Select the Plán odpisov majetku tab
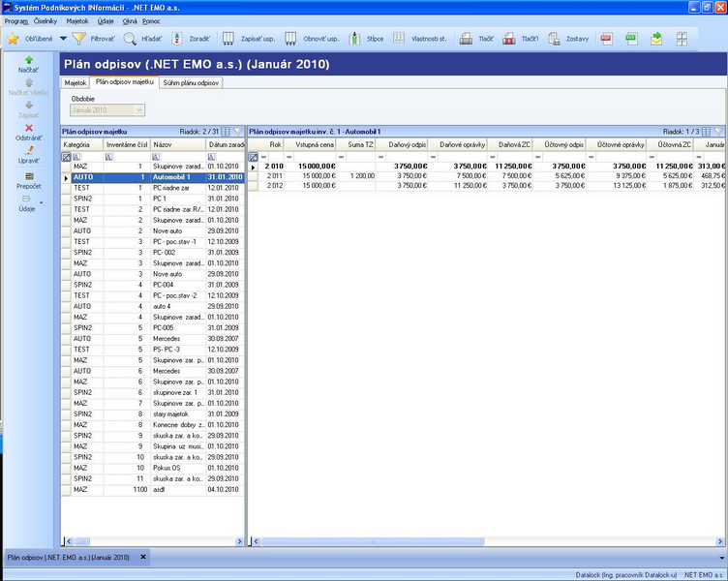The image size is (728, 581). (125, 81)
